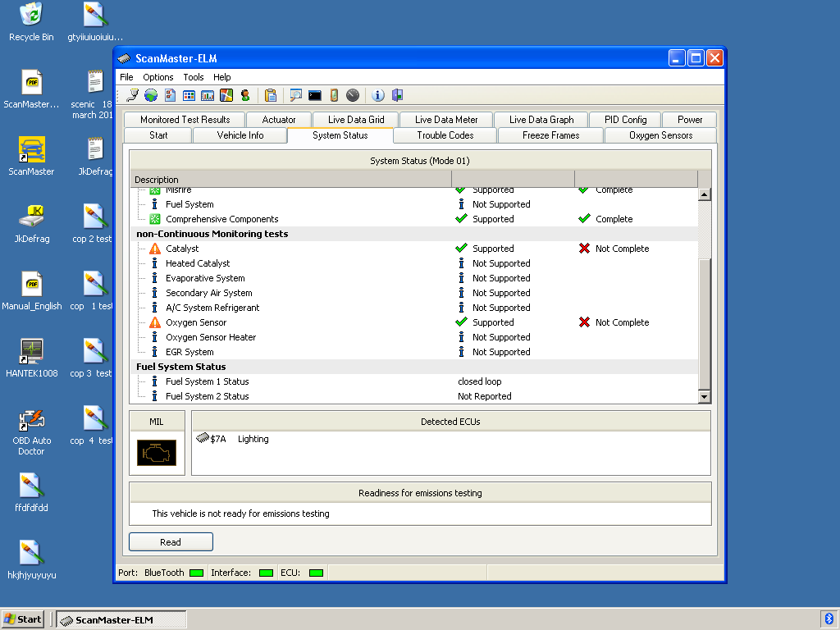Screen dimensions: 840x630
Task: Click the person figure toolbar icon
Action: coord(244,95)
